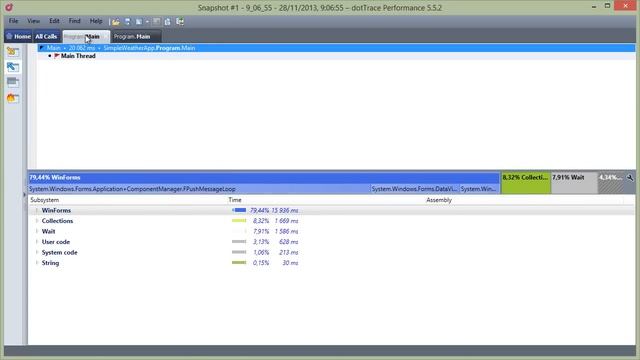This screenshot has width=640, height=360.
Task: Open the Help menu
Action: tap(96, 21)
